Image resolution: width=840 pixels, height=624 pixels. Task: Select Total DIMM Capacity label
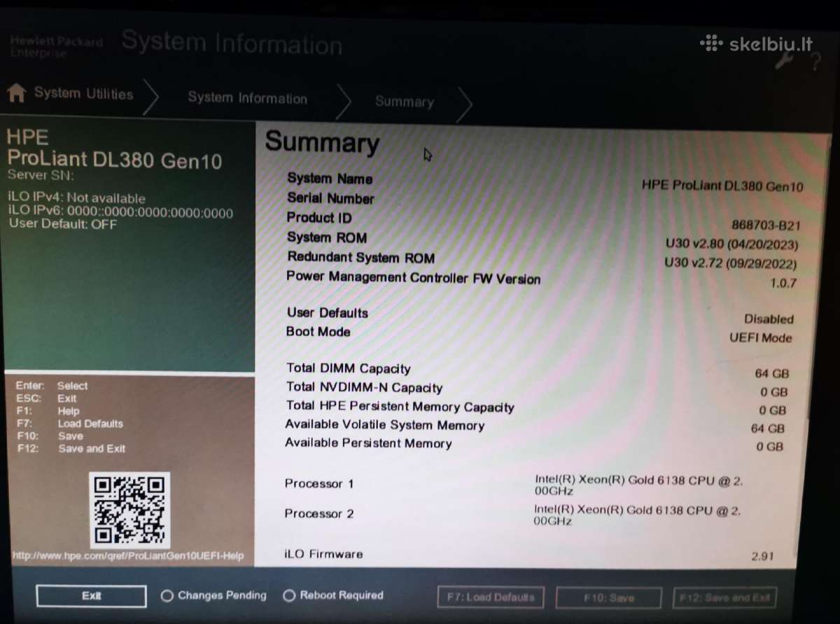pos(349,368)
